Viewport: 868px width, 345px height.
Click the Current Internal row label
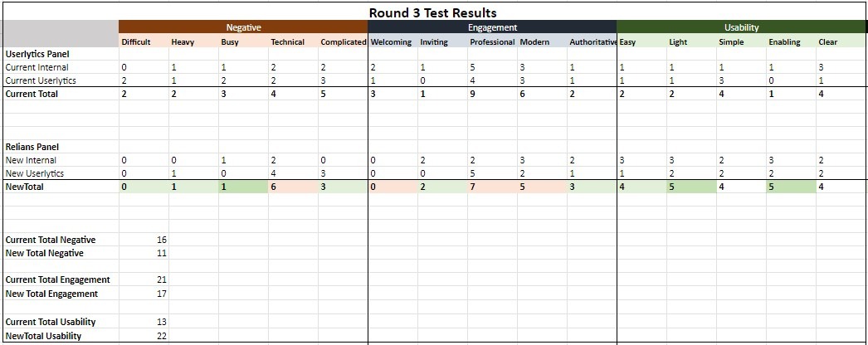(x=37, y=67)
